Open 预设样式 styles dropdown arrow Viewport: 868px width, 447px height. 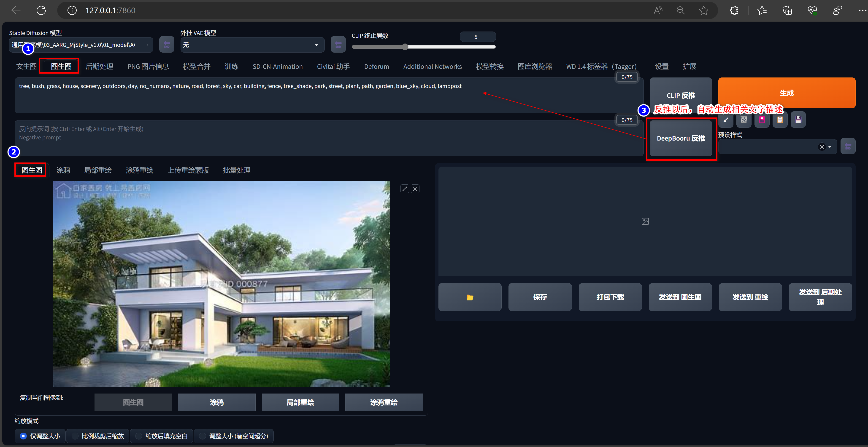tap(830, 147)
